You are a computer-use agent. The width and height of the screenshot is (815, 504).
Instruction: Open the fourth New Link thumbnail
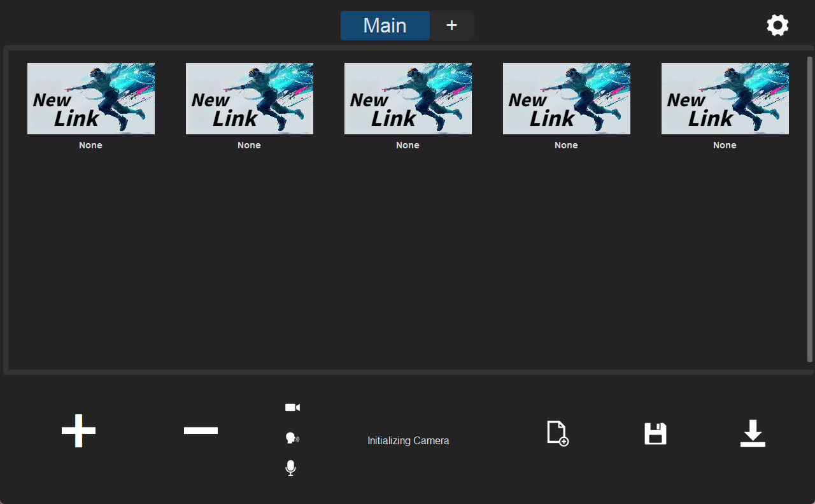(566, 99)
